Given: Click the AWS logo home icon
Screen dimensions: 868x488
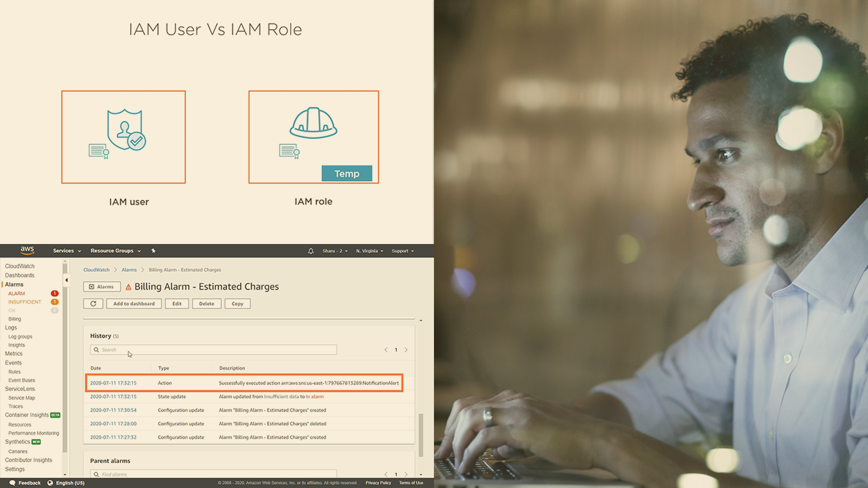Looking at the screenshot, I should [x=27, y=251].
